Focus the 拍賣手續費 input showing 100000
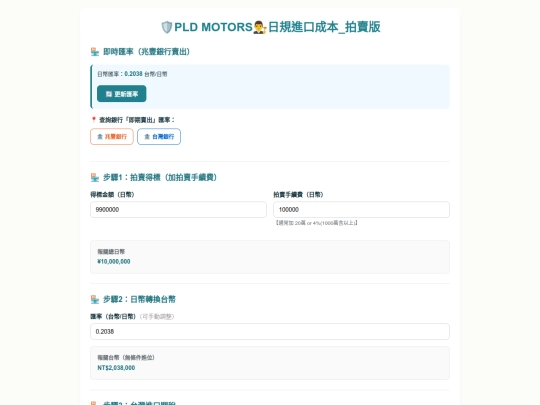Screen dimensions: 540x405 coord(362,209)
